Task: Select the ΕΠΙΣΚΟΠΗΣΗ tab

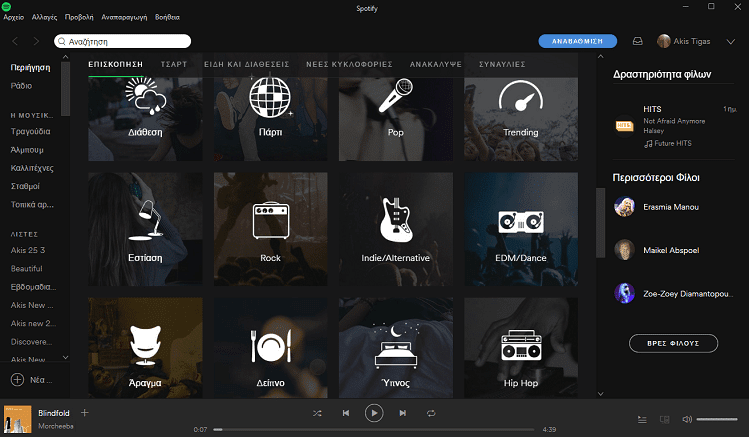Action: pos(116,64)
